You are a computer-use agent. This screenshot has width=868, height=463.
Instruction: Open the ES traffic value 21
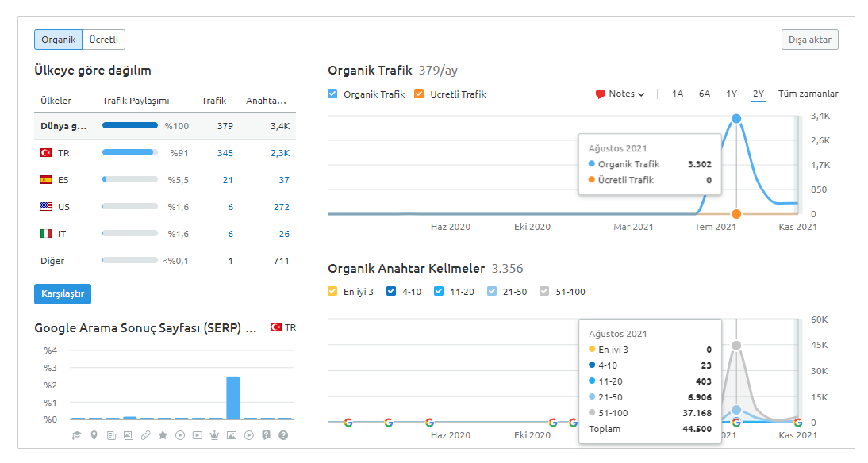pos(228,180)
